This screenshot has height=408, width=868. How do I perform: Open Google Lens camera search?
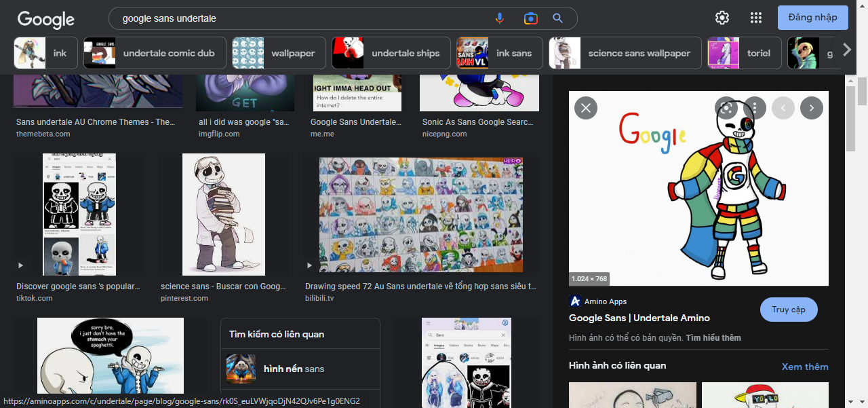pos(530,18)
